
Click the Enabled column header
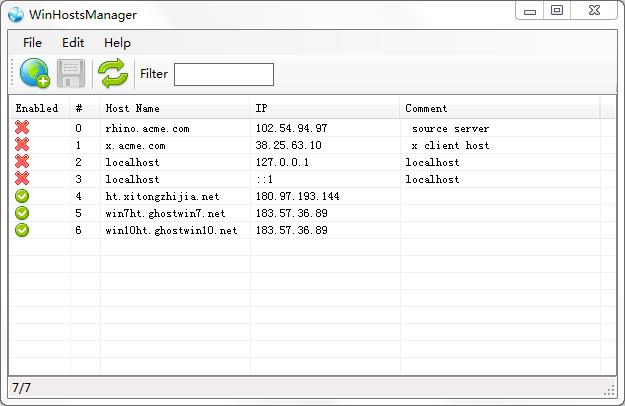click(37, 108)
